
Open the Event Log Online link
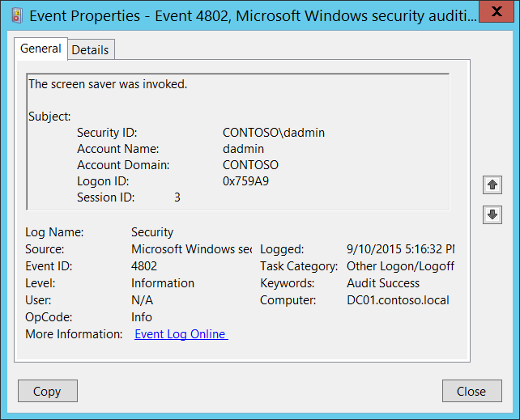coord(181,334)
